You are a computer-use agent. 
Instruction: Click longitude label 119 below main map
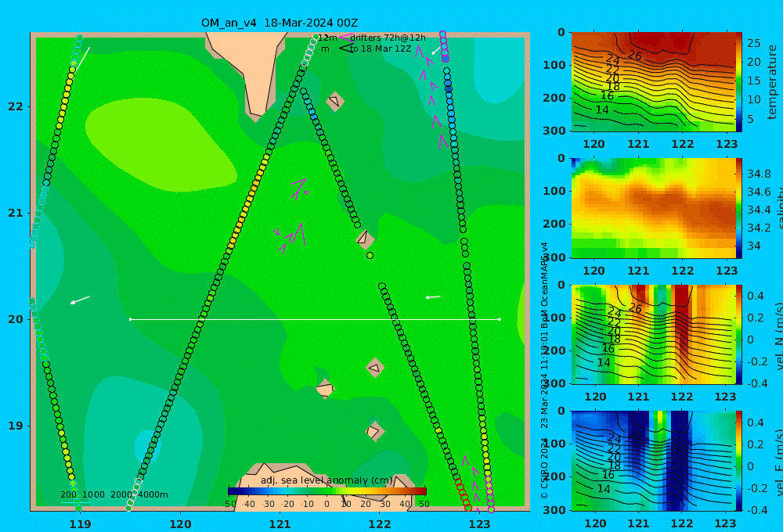(x=80, y=524)
